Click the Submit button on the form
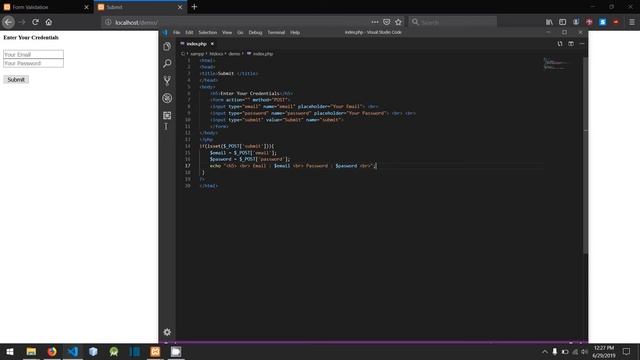The image size is (640, 360). point(16,80)
